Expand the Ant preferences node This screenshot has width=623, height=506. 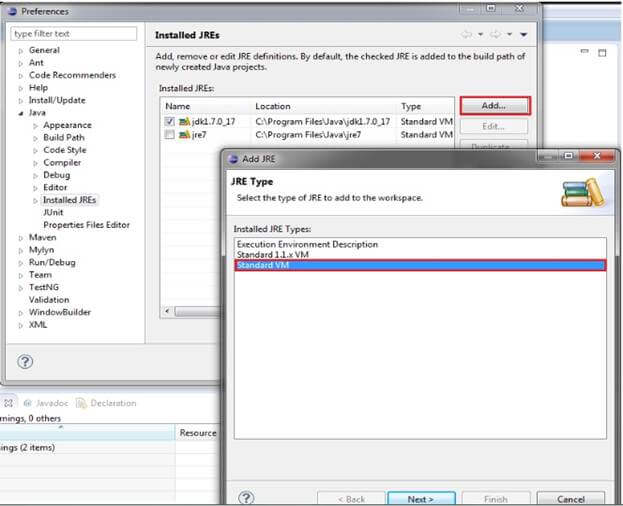coord(21,63)
